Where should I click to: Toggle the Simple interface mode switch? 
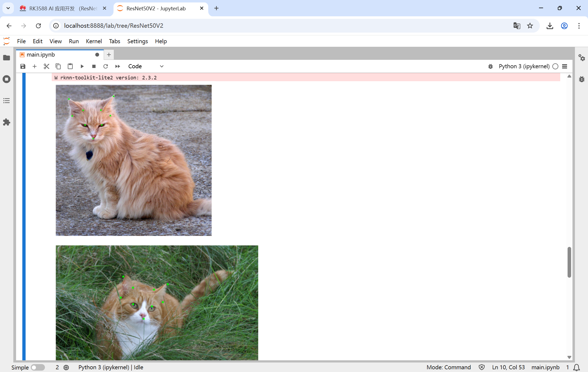point(38,367)
